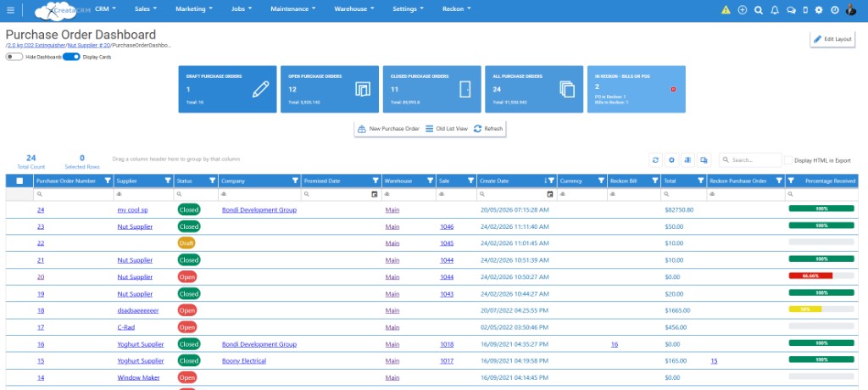The width and height of the screenshot is (868, 390).
Task: Expand the Maintenance menu
Action: coord(292,8)
